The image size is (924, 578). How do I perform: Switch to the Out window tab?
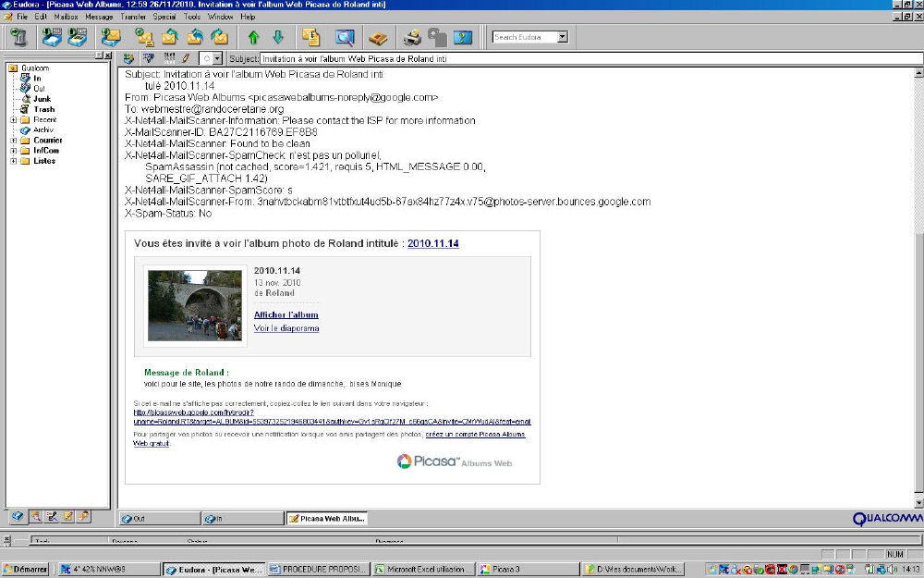159,519
